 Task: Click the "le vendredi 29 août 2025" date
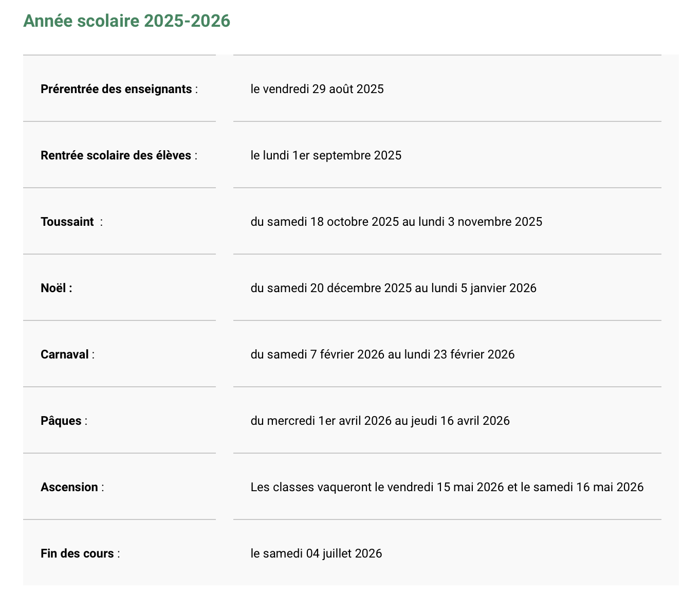[x=317, y=89]
